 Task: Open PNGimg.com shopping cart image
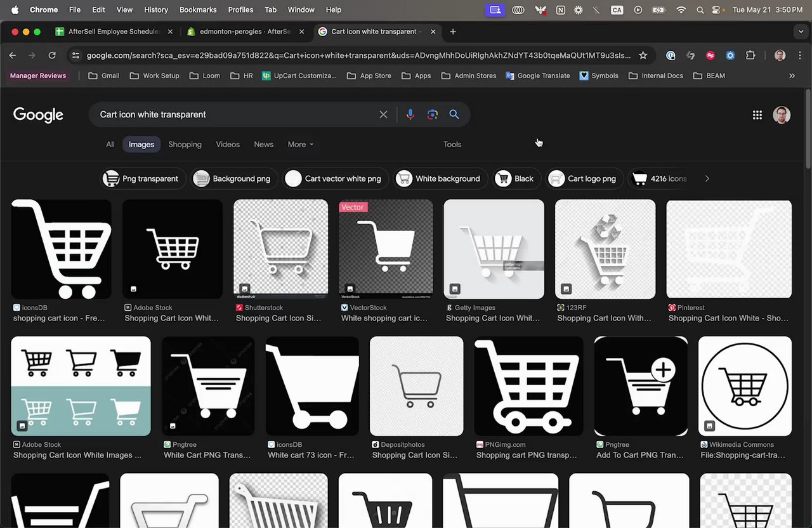pos(528,386)
